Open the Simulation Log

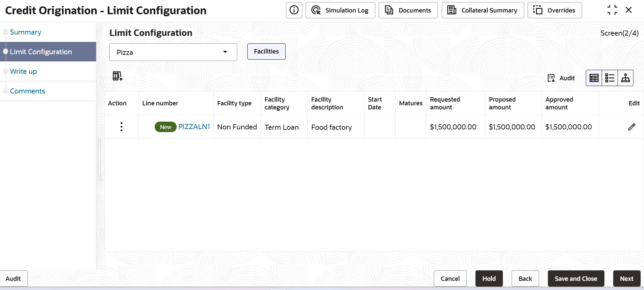[x=340, y=10]
